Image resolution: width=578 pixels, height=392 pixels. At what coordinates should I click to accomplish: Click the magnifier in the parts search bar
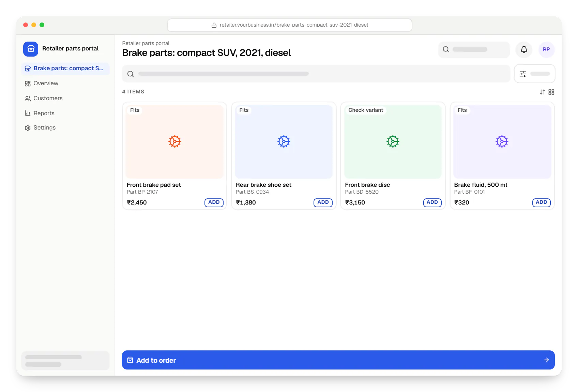131,74
